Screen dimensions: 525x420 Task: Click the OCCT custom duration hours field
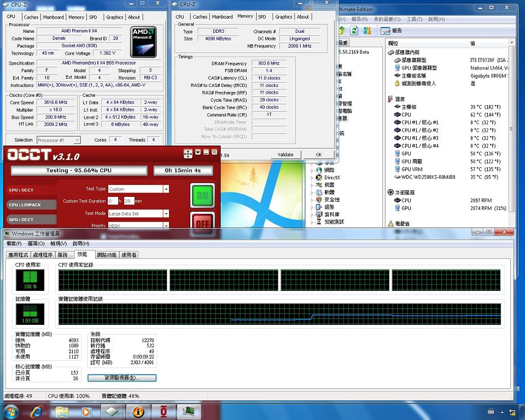113,201
